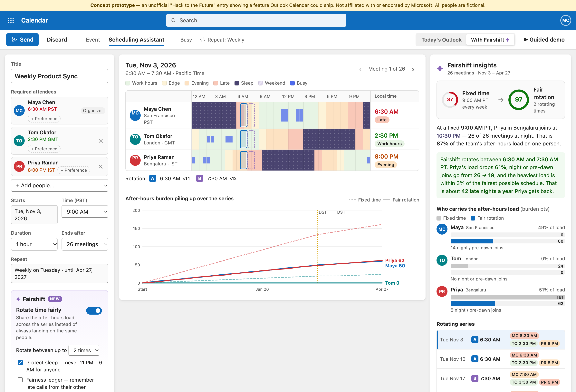Click the repeat arrows icon
This screenshot has height=392, width=576.
pos(203,40)
